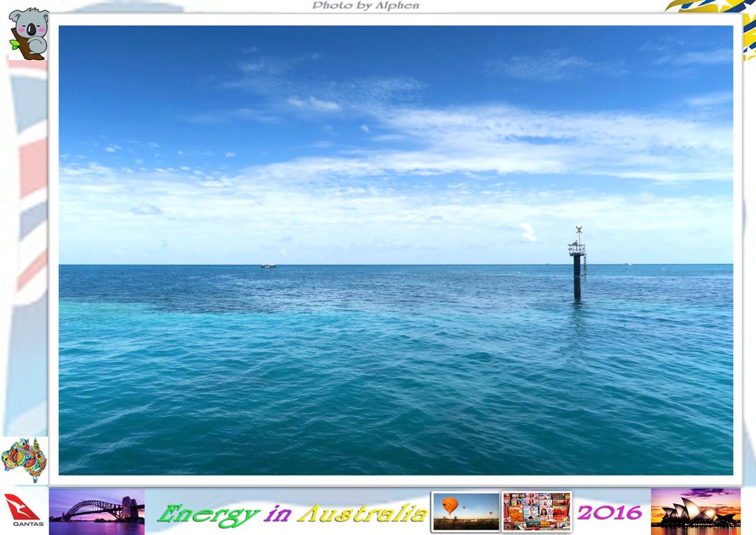Click the colorful Australia map icon

24,459
